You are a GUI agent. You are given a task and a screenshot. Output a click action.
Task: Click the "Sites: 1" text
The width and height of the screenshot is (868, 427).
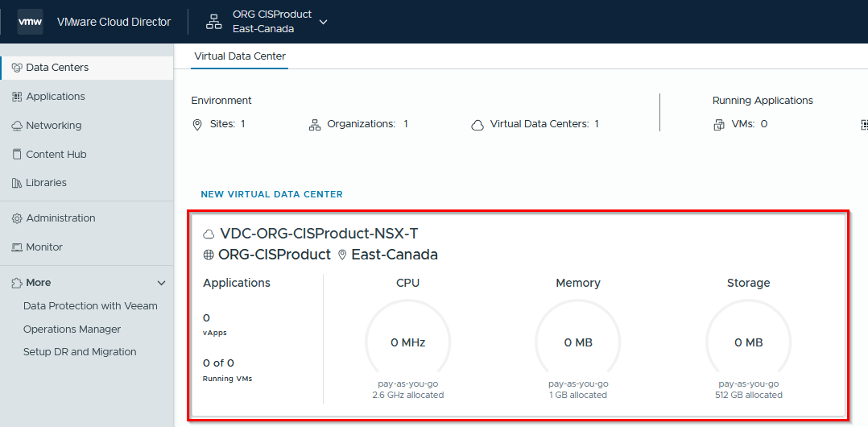[x=228, y=124]
